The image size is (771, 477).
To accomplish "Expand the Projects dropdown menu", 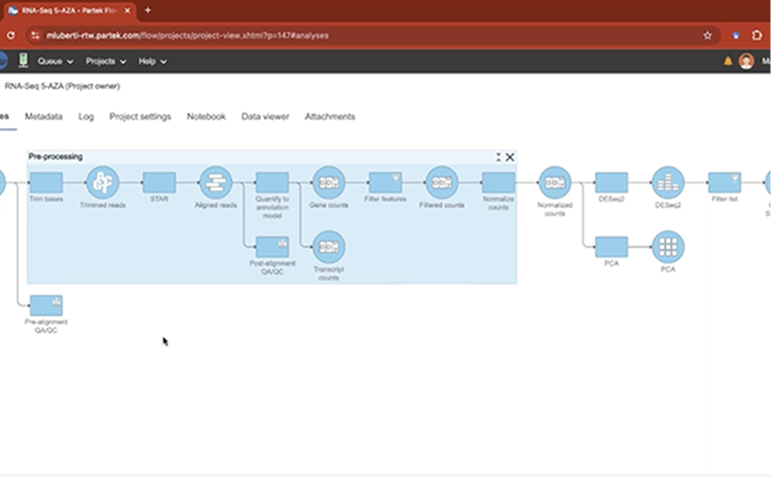I will point(106,62).
